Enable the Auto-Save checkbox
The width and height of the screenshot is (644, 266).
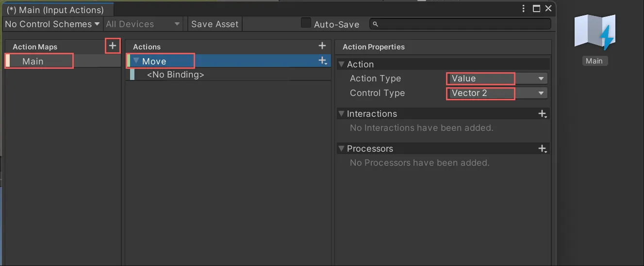coord(306,23)
